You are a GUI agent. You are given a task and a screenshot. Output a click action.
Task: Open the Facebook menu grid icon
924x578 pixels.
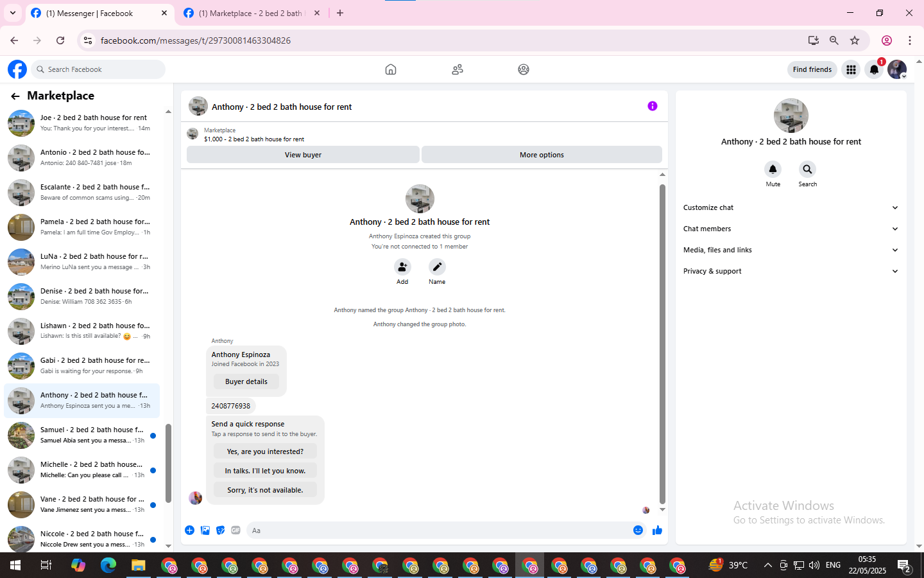tap(851, 69)
